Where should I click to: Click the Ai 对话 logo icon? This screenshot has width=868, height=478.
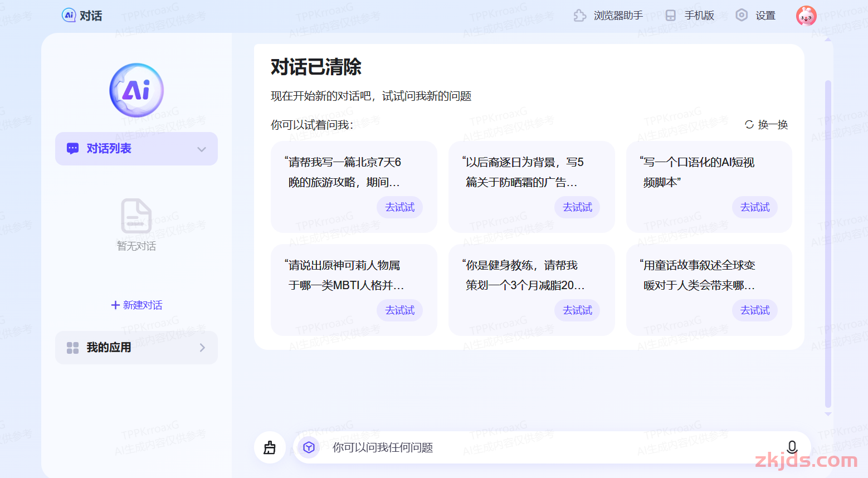tap(69, 15)
